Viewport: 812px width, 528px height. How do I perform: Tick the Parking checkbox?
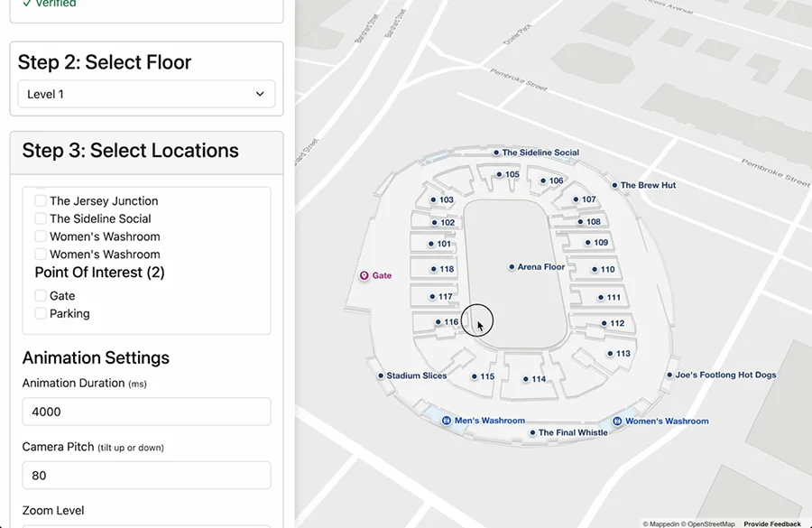41,313
